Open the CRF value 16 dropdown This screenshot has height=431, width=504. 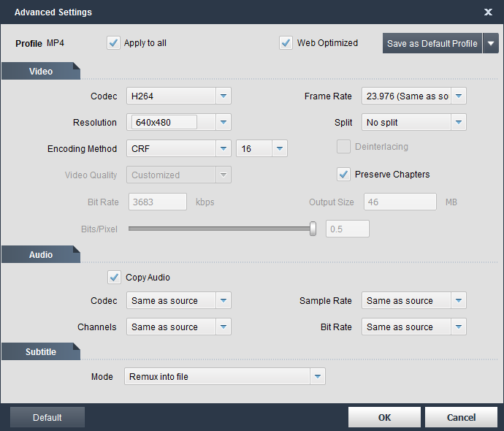[x=261, y=148]
